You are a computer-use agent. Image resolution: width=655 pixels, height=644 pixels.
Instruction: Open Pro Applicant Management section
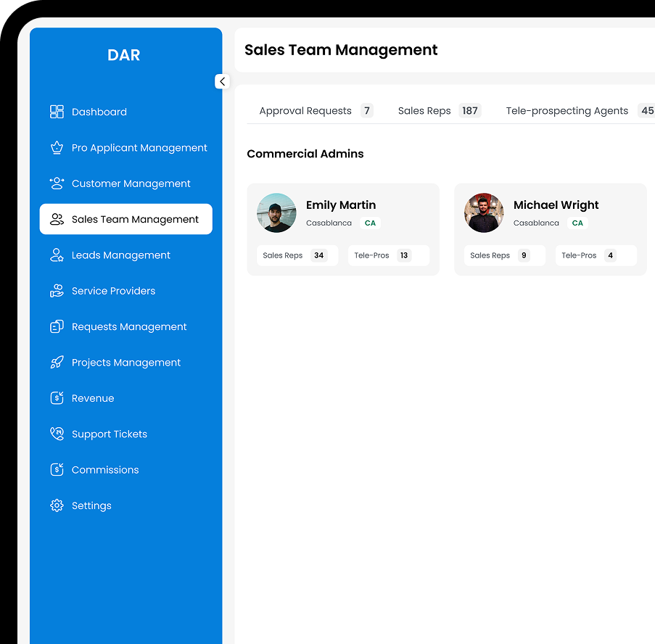139,148
